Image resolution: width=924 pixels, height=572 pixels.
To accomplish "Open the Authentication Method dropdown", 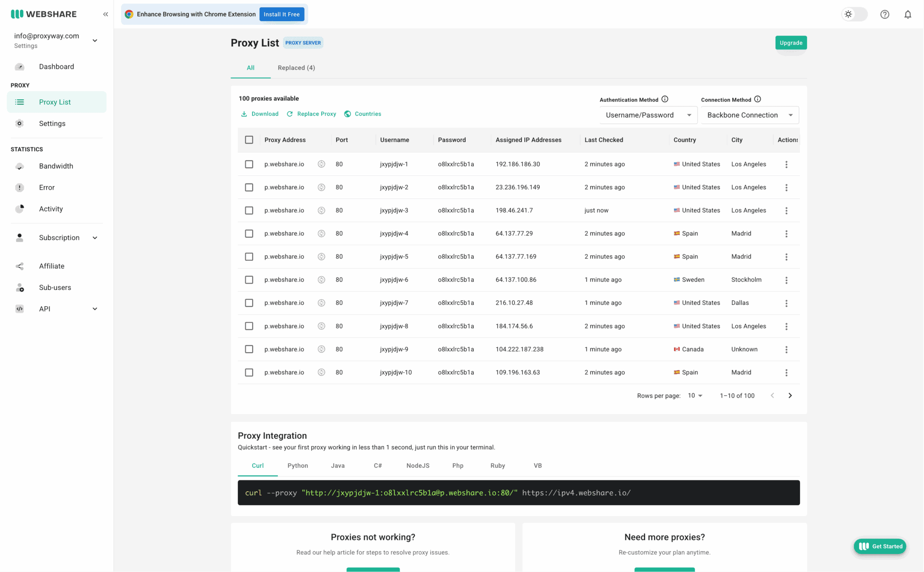I will point(648,115).
